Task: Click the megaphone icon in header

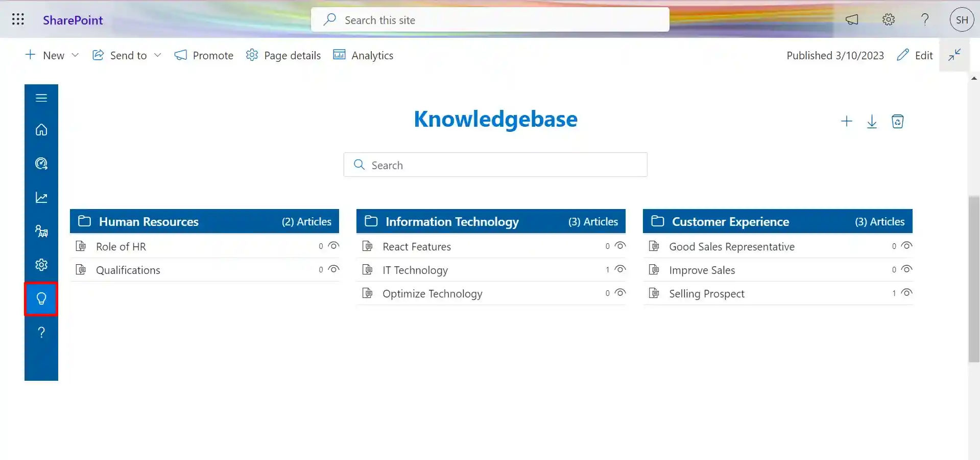Action: (851, 20)
